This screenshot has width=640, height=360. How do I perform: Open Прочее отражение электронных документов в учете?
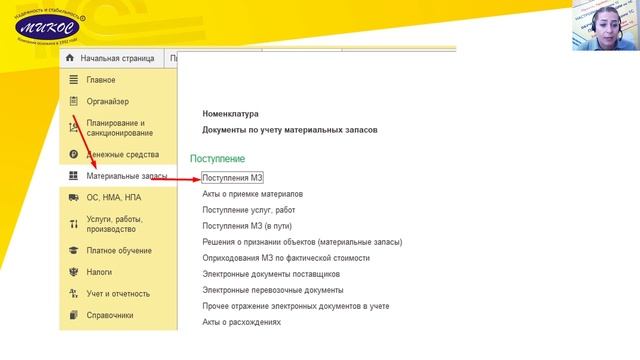pos(296,306)
